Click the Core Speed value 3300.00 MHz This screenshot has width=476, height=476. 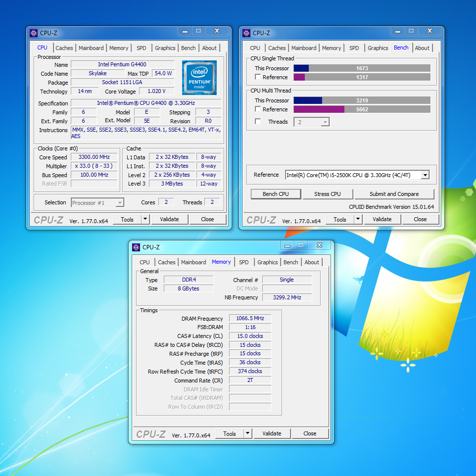click(x=94, y=157)
